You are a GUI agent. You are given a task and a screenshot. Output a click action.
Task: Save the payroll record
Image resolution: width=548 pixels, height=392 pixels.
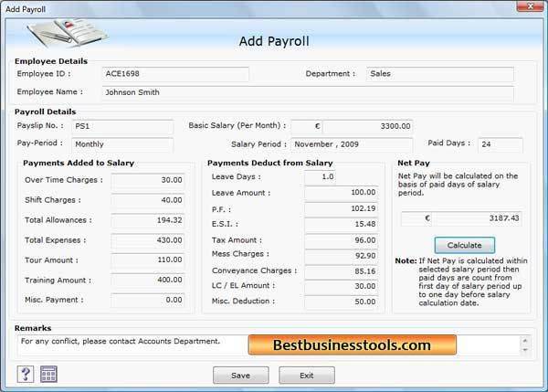241,376
